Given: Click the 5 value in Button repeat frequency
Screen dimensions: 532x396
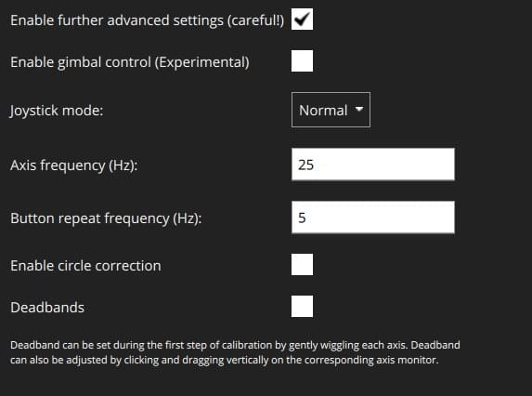Looking at the screenshot, I should click(x=302, y=218).
